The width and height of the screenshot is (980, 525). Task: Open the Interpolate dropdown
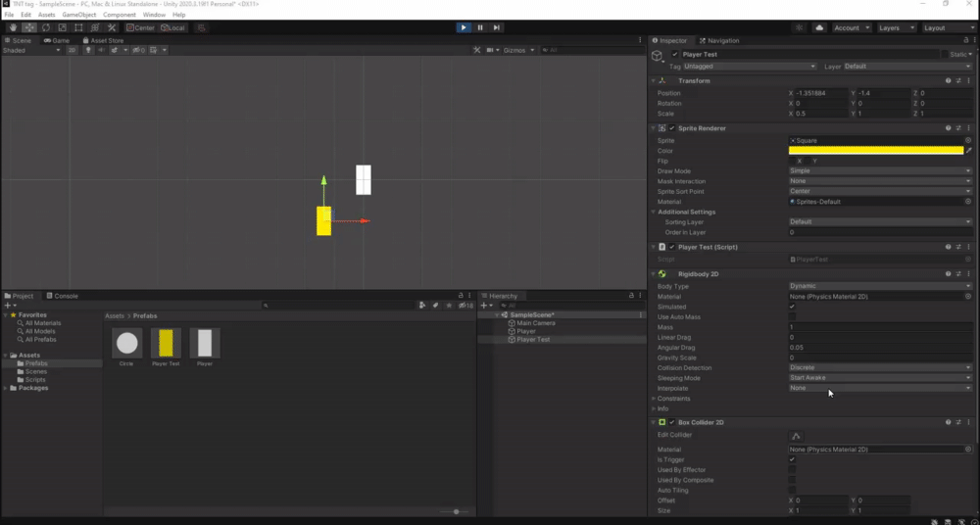(x=881, y=388)
